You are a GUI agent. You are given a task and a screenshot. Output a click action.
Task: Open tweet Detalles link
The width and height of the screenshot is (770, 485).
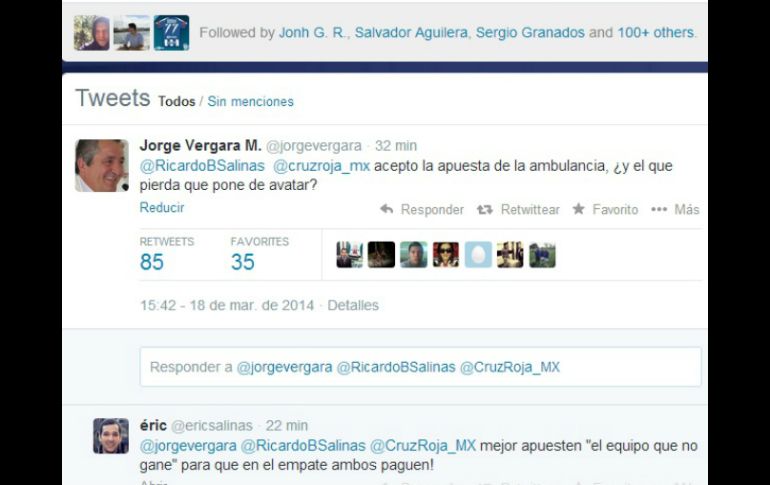[x=353, y=305]
